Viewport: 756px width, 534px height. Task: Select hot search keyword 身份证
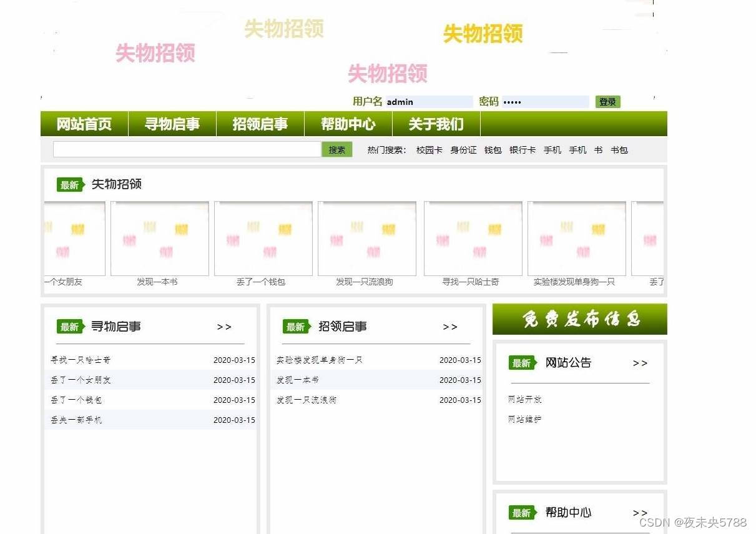[x=463, y=150]
